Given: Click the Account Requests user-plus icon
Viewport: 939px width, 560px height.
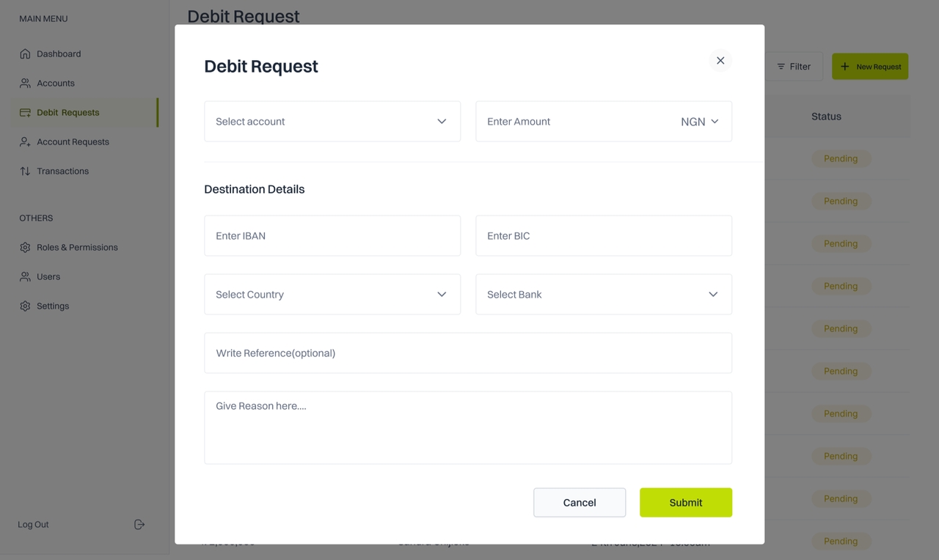Looking at the screenshot, I should tap(25, 141).
